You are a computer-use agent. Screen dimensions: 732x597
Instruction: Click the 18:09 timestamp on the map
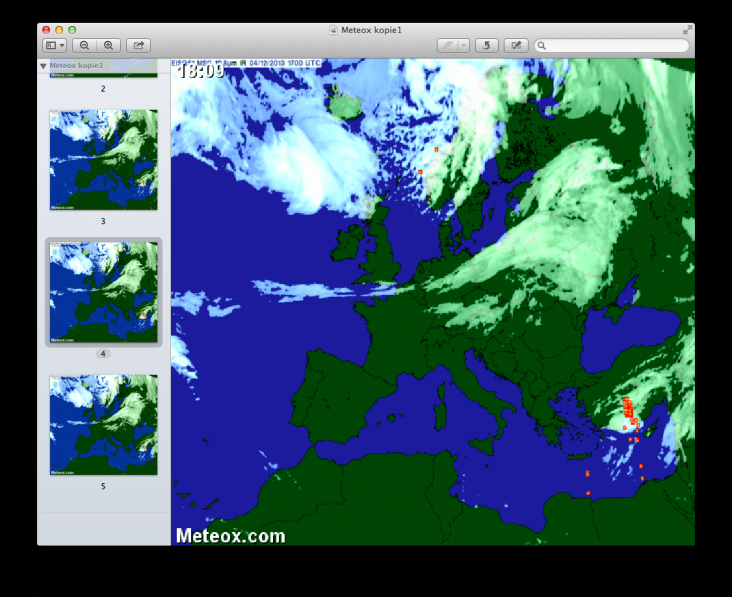point(201,71)
